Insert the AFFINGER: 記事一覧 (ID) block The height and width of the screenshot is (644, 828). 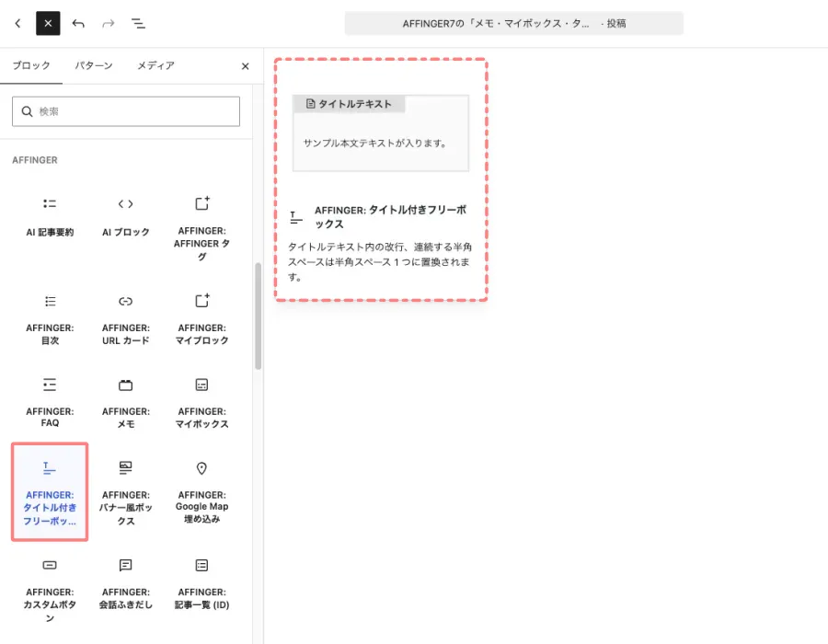coord(201,585)
